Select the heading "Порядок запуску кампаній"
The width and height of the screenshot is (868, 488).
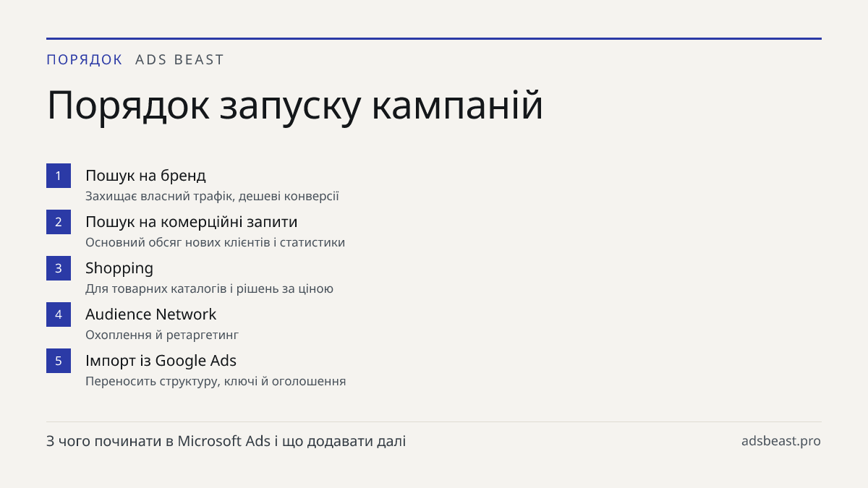click(295, 106)
